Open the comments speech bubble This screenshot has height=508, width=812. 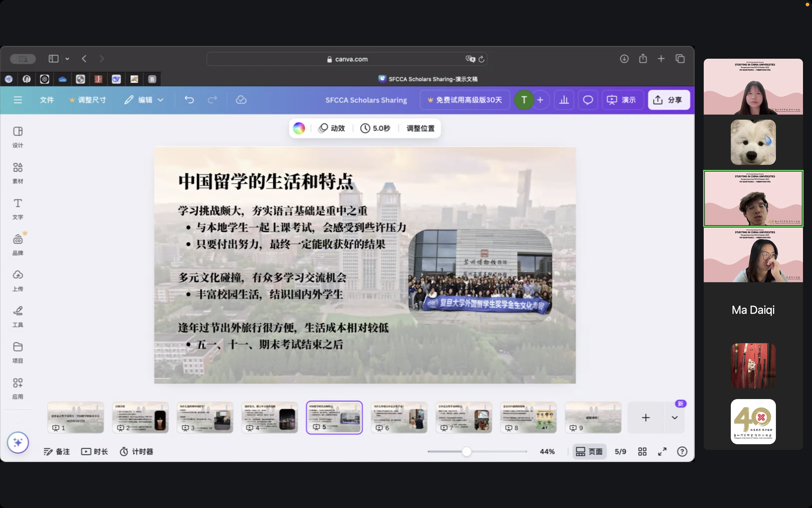[x=588, y=100]
